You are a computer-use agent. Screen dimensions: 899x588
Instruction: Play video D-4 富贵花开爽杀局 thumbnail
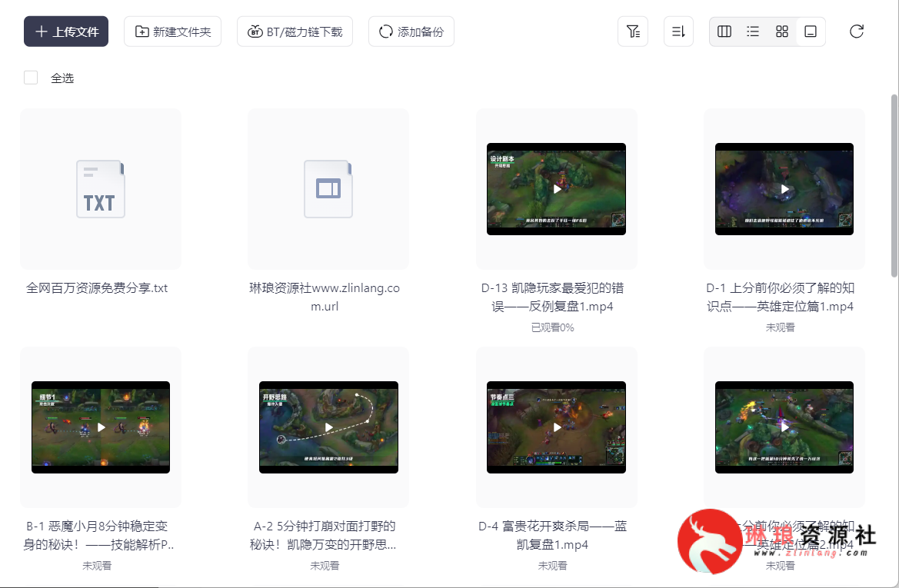click(x=556, y=427)
